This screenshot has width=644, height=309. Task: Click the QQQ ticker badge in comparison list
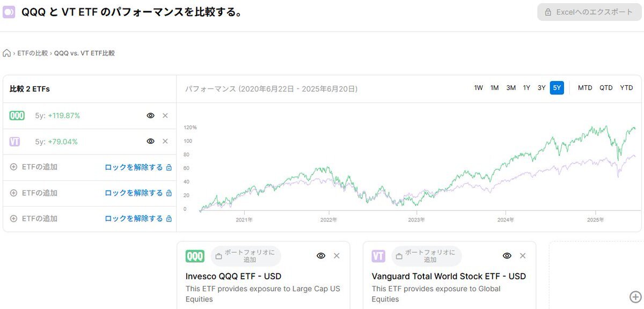point(17,115)
